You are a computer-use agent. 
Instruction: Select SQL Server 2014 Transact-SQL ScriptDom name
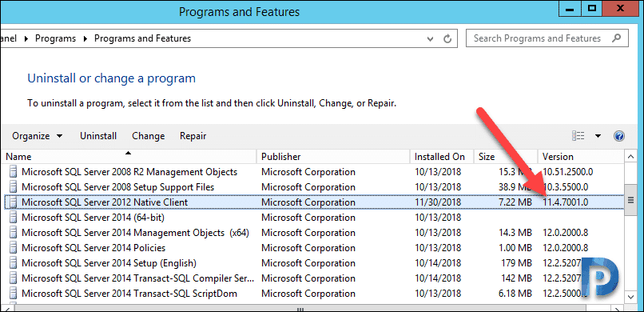(x=129, y=294)
